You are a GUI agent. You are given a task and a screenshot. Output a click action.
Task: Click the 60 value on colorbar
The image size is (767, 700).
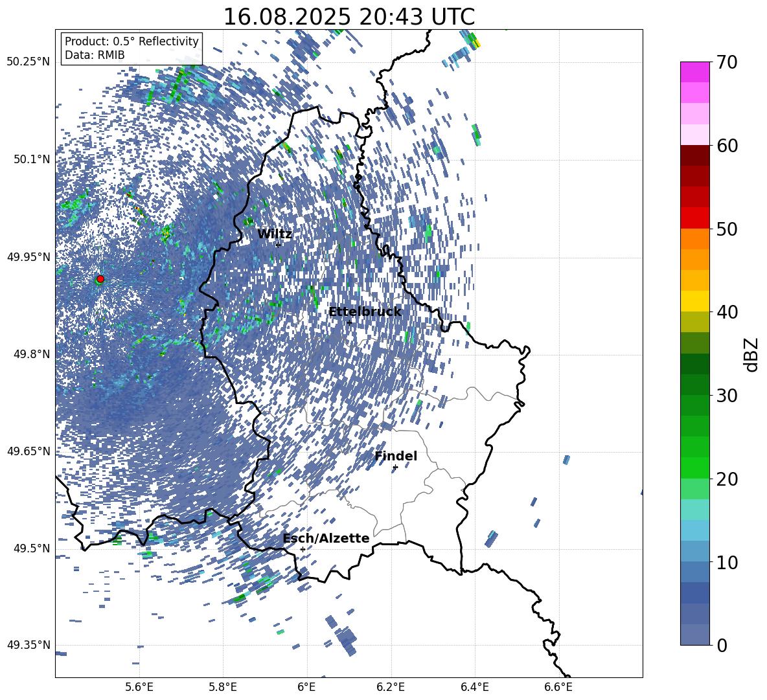[x=727, y=146]
